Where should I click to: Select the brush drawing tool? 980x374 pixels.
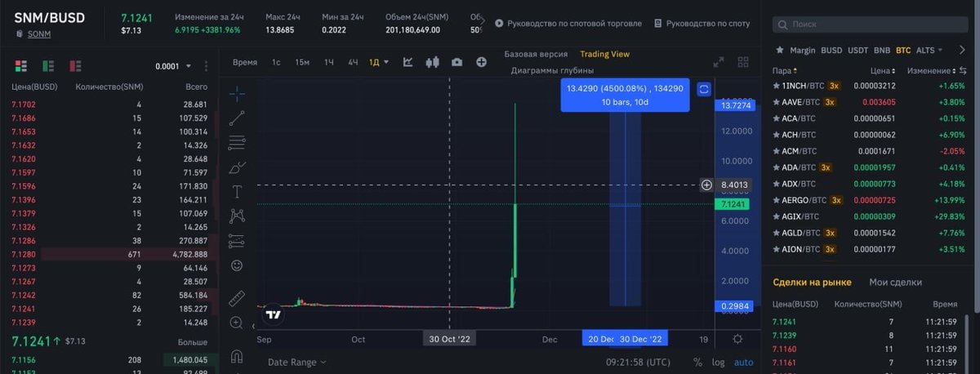pyautogui.click(x=237, y=168)
